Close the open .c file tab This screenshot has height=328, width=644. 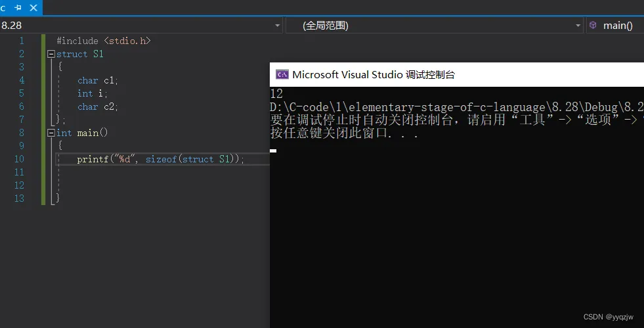[x=33, y=8]
